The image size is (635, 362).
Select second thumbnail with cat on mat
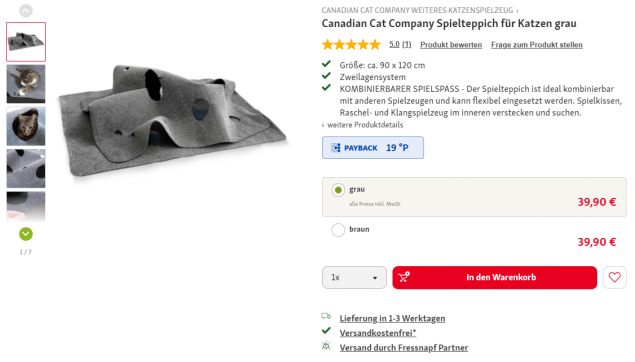click(26, 84)
